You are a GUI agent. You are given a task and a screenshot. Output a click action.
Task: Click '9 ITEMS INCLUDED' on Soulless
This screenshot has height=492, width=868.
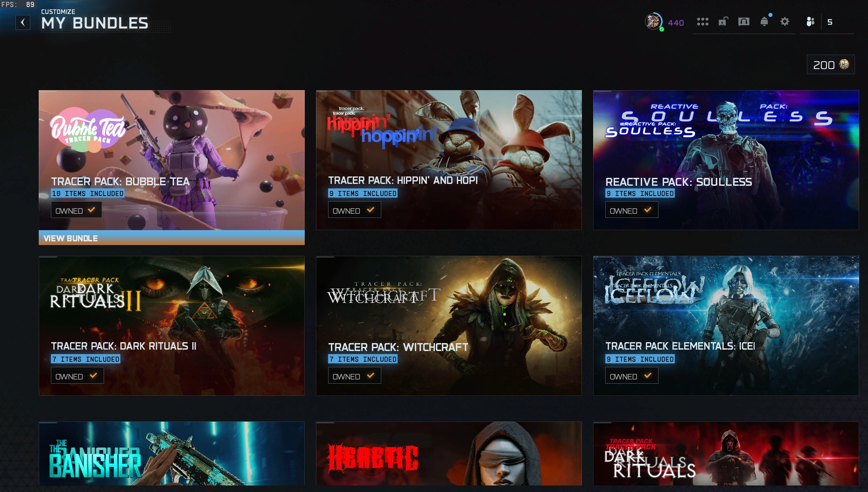pos(640,193)
